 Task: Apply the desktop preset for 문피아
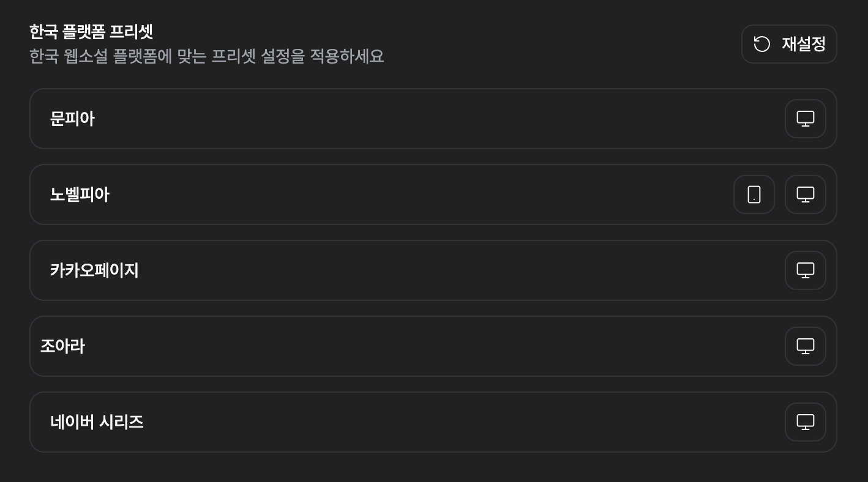click(x=805, y=119)
